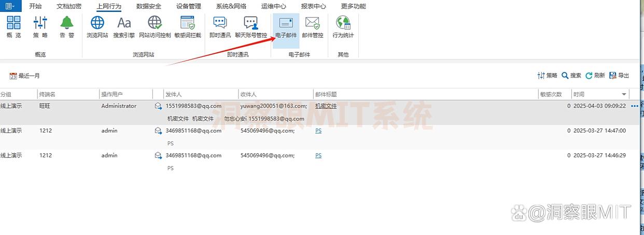Screen dimensions: 644x235
Task: Click the 搜索 magnifier button
Action: pyautogui.click(x=571, y=76)
